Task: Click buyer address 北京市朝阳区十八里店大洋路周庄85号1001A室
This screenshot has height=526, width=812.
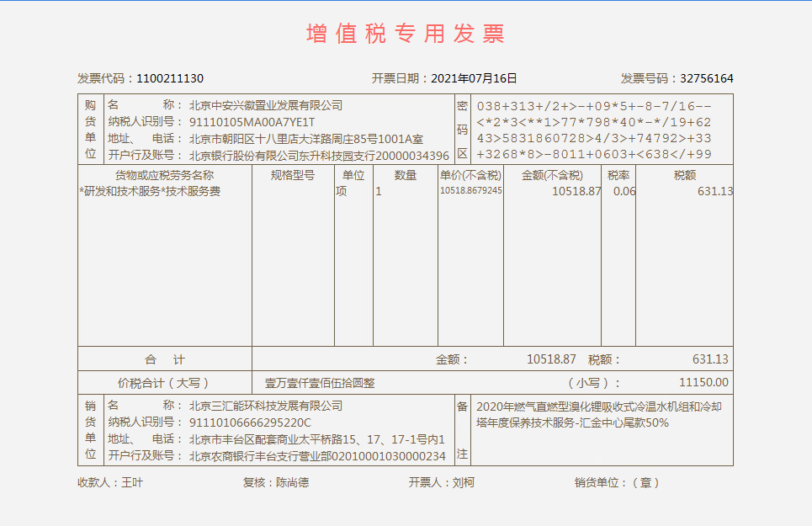Action: (306, 139)
